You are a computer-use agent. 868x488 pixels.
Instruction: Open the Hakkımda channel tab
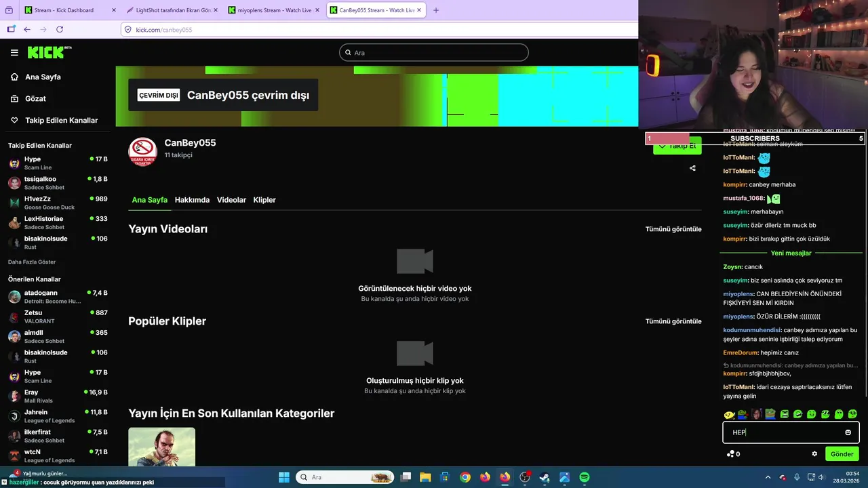pyautogui.click(x=192, y=200)
